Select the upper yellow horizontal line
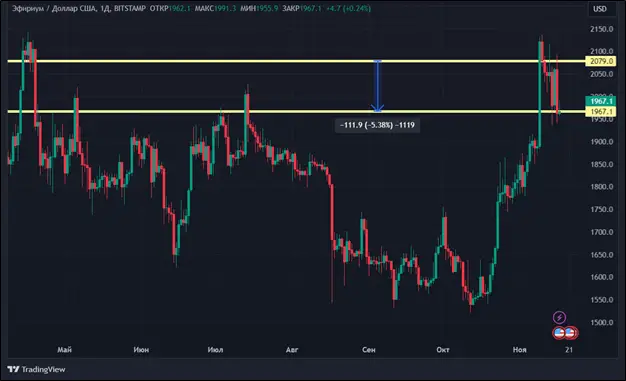 coord(296,61)
